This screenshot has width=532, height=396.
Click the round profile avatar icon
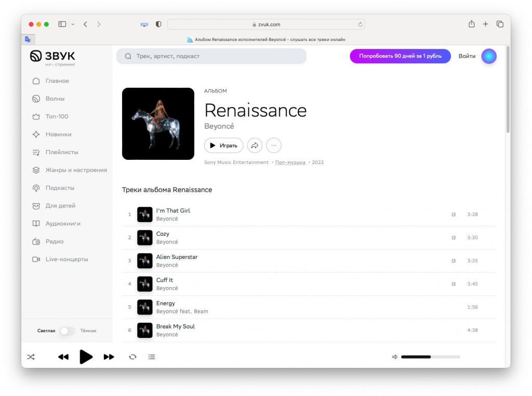(489, 56)
